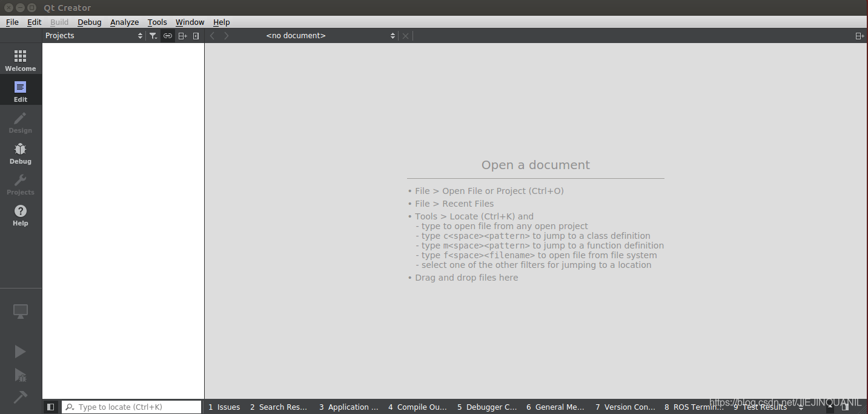The height and width of the screenshot is (414, 868).
Task: Go forward in navigation history
Action: click(x=226, y=36)
